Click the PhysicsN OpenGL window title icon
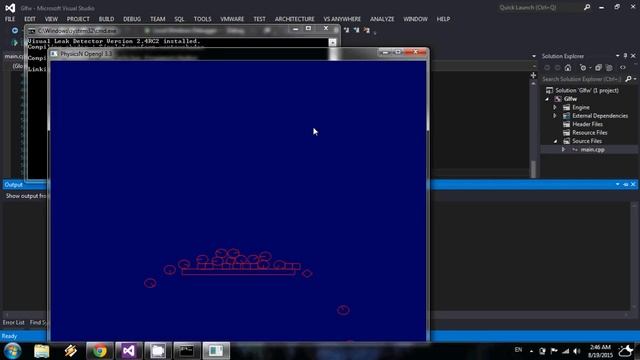Viewport: 640px width, 360px height. pos(54,53)
